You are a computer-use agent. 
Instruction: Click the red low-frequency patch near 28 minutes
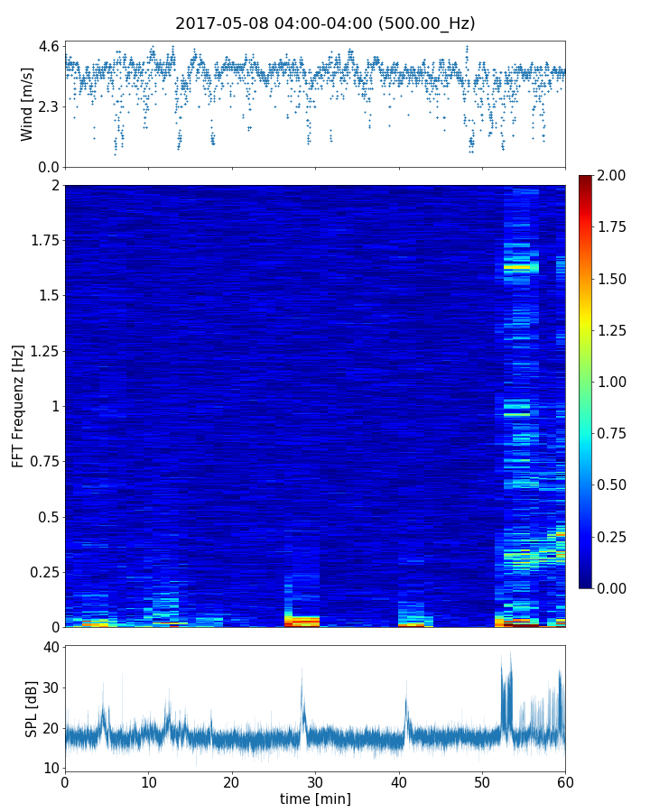tap(302, 621)
